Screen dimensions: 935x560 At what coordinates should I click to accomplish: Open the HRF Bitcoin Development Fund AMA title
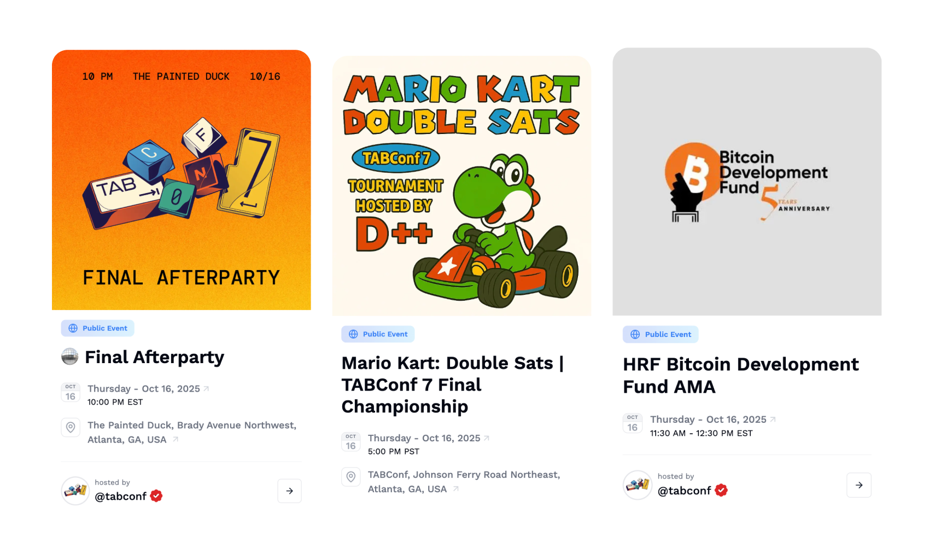coord(741,376)
